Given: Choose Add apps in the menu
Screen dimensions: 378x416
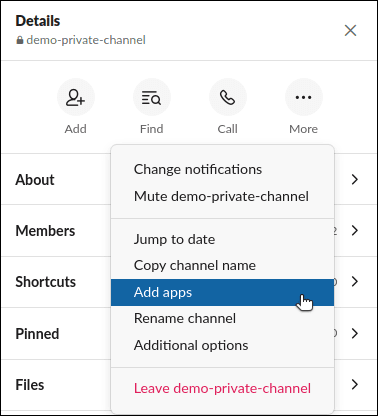Looking at the screenshot, I should pyautogui.click(x=222, y=292).
